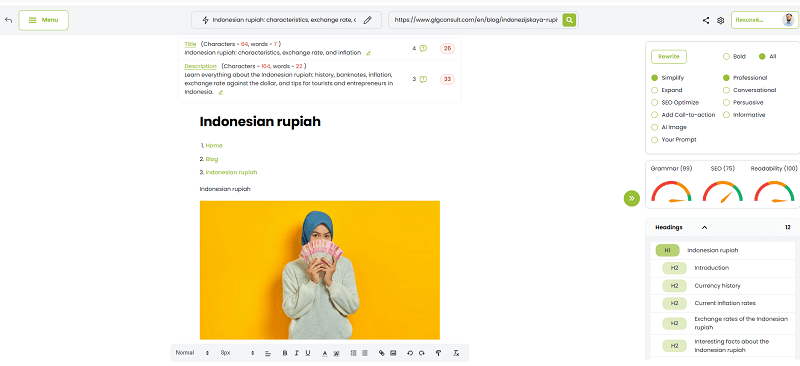Click the user avatar picture
Viewport: 800px width, 366px height.
(788, 20)
